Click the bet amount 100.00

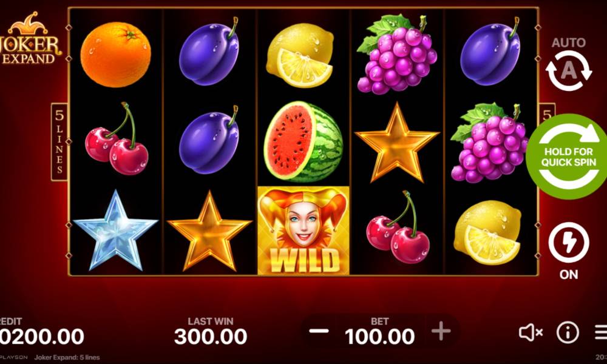point(379,336)
